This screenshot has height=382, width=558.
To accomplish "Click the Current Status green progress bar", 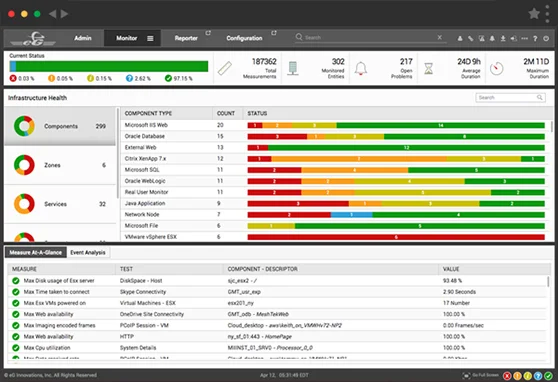I will point(109,66).
